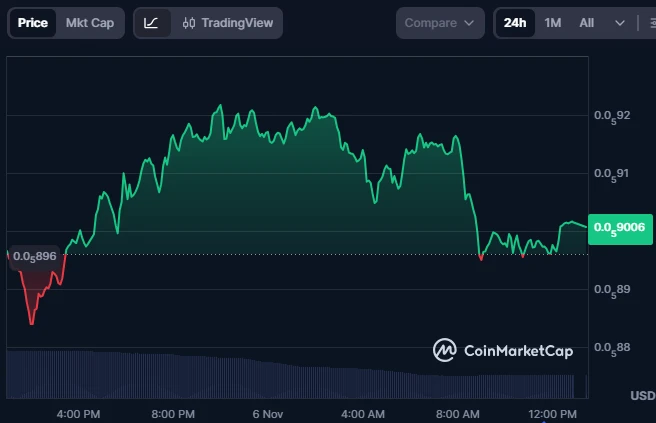656x423 pixels.
Task: Select the 24h time range
Action: [515, 23]
